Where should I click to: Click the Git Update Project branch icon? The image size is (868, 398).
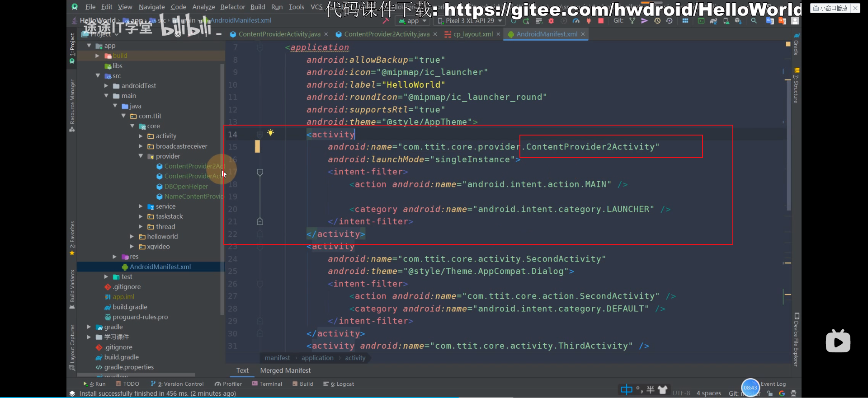[632, 21]
